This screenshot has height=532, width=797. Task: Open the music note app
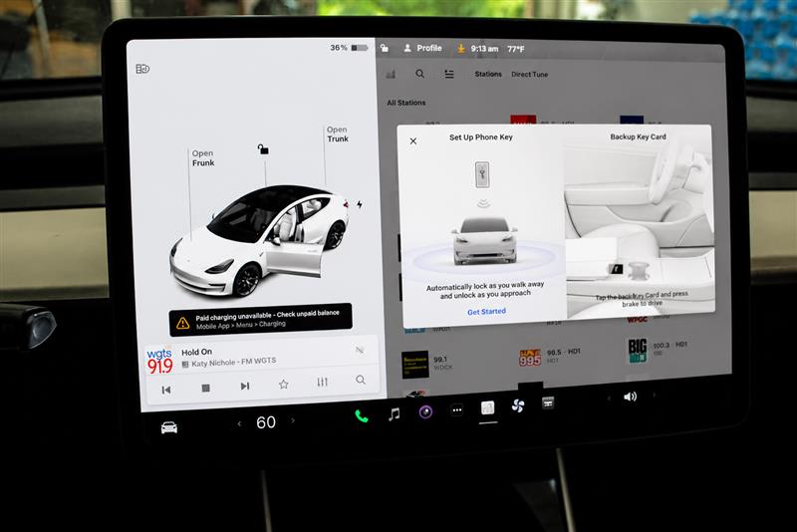[x=394, y=414]
